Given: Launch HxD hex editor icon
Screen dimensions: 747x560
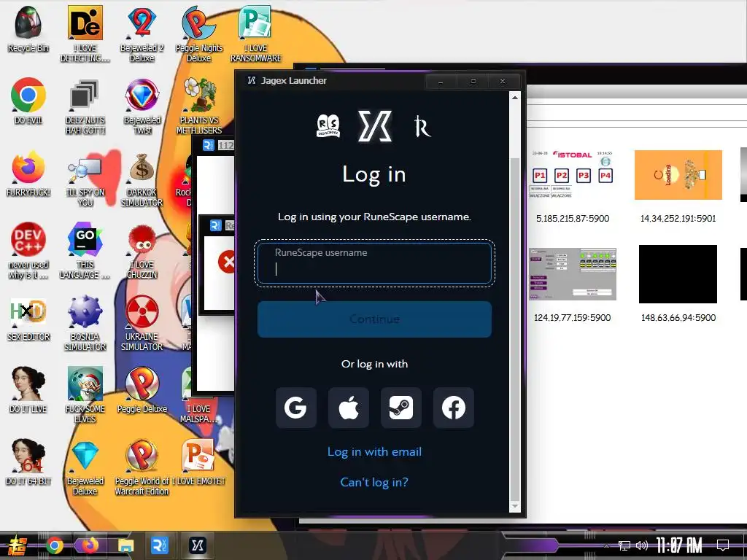Looking at the screenshot, I should 28,318.
